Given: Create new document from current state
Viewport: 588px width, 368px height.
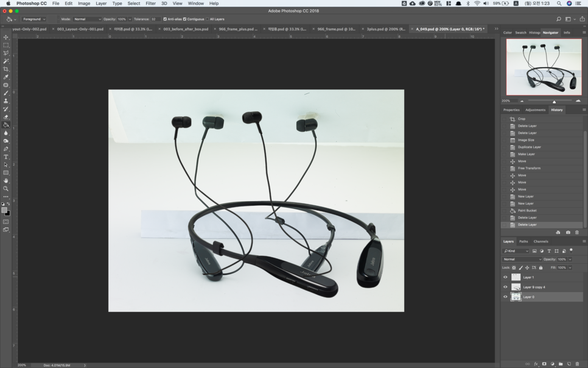Looking at the screenshot, I should pyautogui.click(x=558, y=233).
